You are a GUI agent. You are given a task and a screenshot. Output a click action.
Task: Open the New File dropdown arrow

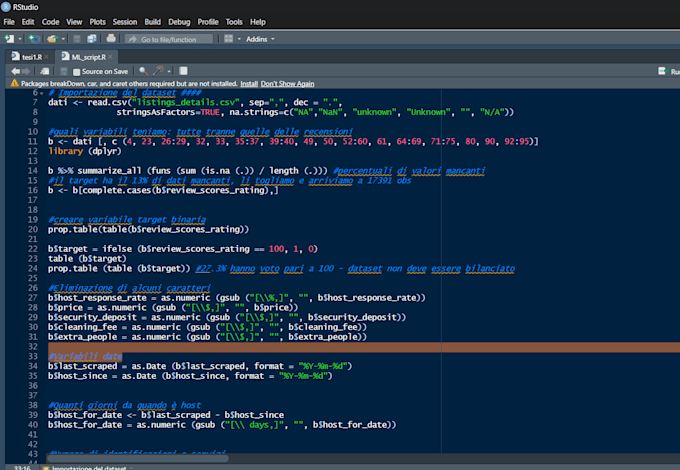[20, 39]
